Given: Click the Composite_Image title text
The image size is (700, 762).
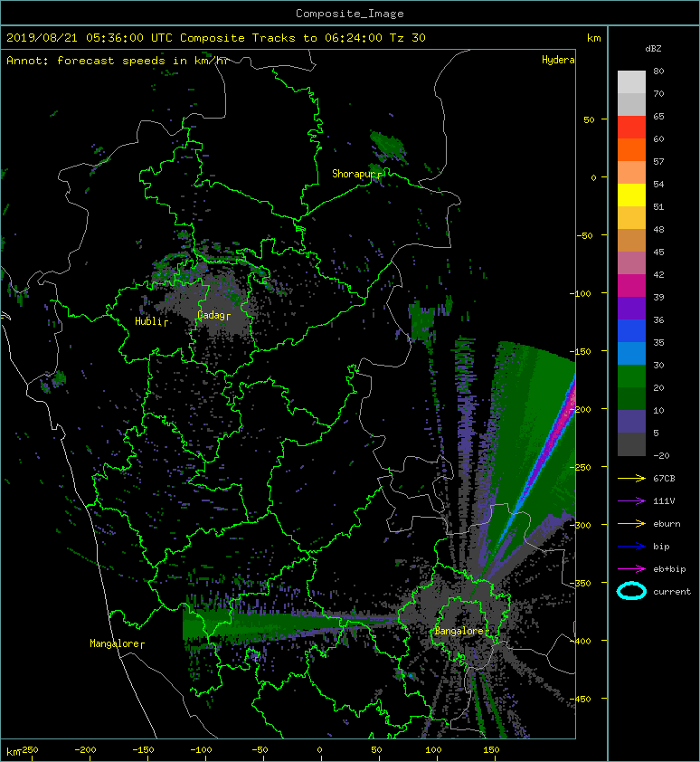Looking at the screenshot, I should 350,14.
